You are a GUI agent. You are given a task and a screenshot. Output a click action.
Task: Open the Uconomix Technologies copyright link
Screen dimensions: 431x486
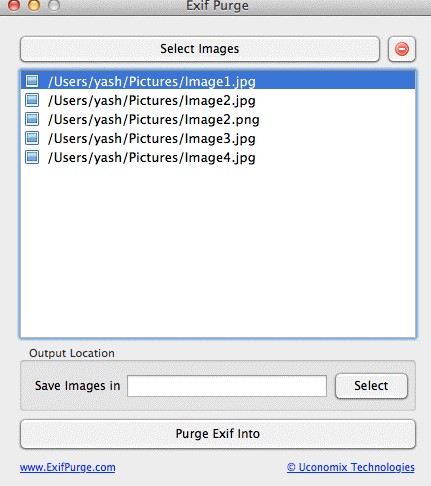351,467
